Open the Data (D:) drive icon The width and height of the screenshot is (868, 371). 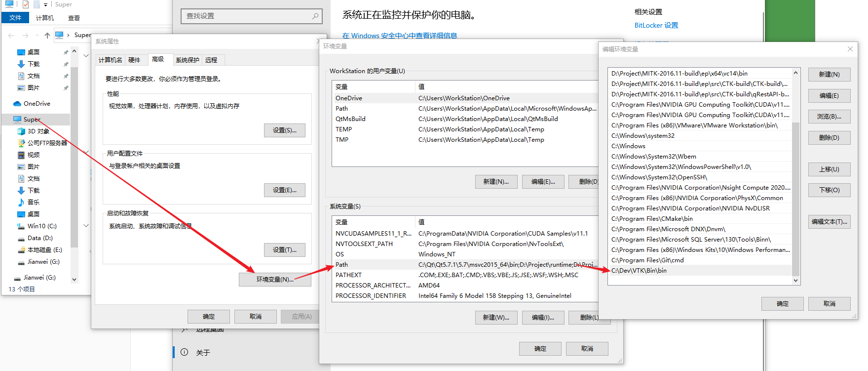pyautogui.click(x=21, y=238)
